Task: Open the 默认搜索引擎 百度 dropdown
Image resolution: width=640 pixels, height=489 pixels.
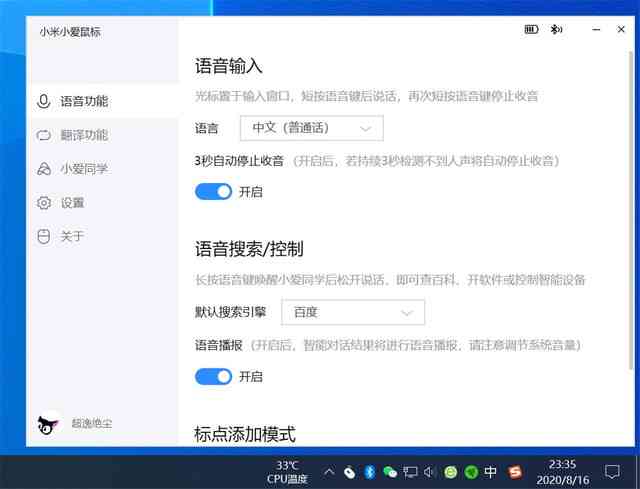Action: (353, 312)
